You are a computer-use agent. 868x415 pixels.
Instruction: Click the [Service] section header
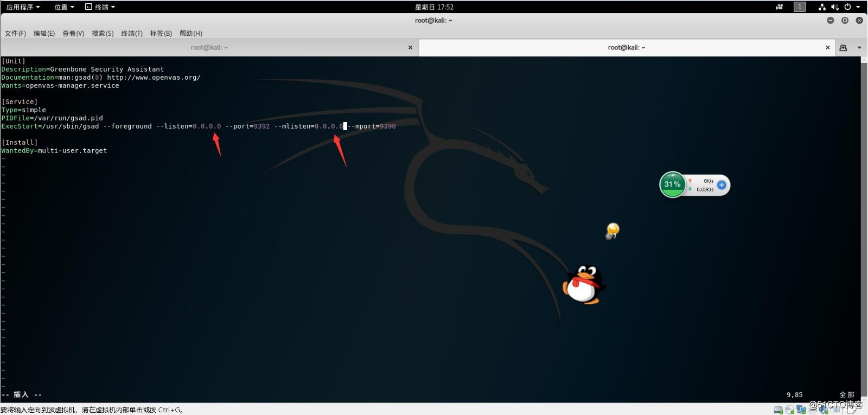20,102
